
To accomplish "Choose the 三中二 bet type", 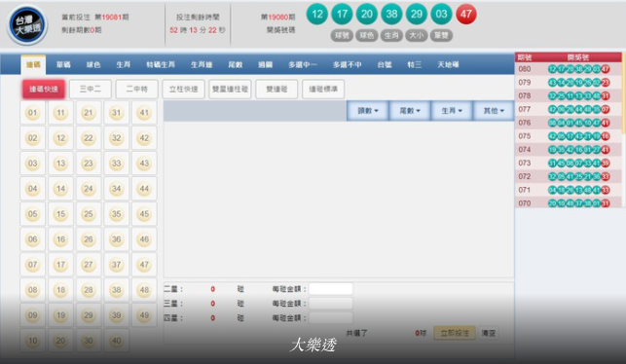I will coord(91,89).
